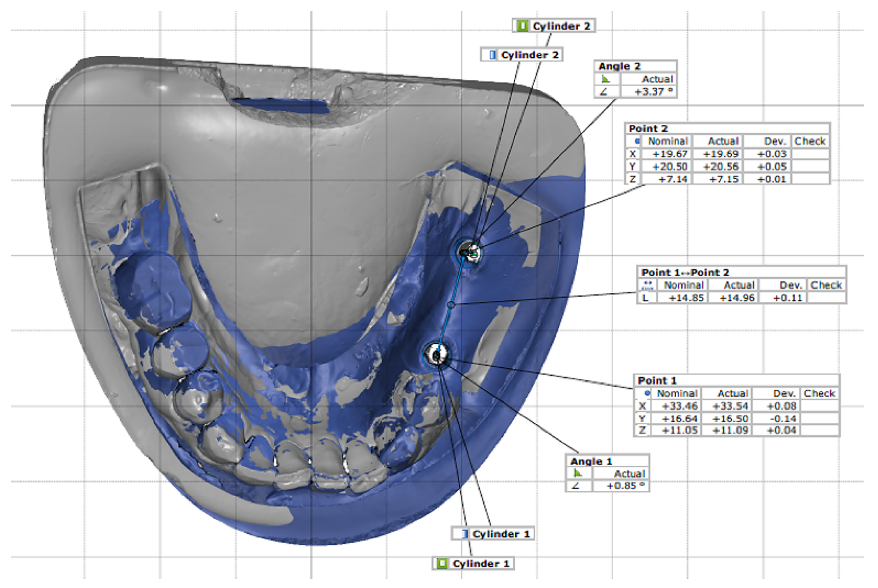The height and width of the screenshot is (588, 878).
Task: Click the upper implant marker on the 3D model
Action: [469, 252]
